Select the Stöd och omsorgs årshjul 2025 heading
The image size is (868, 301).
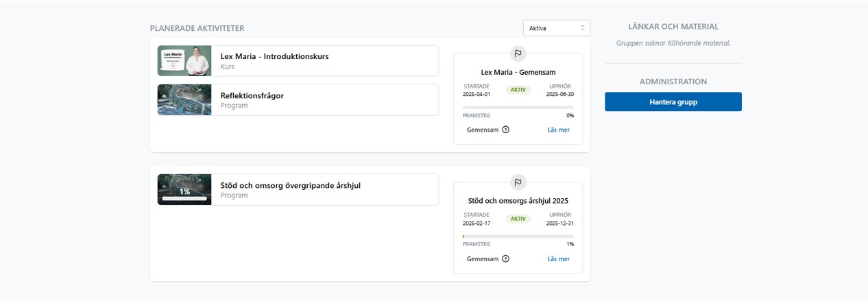pos(518,201)
